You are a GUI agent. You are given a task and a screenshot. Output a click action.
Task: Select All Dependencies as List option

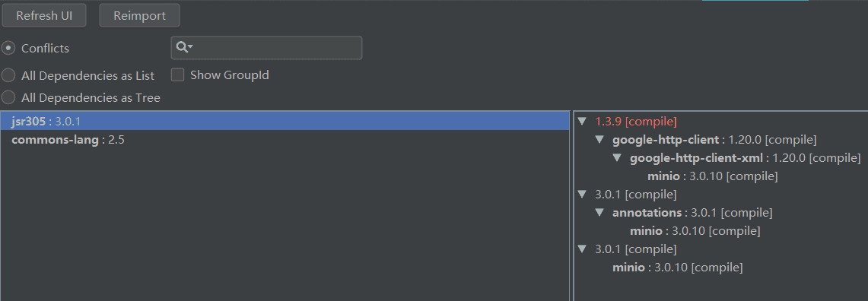click(x=8, y=75)
